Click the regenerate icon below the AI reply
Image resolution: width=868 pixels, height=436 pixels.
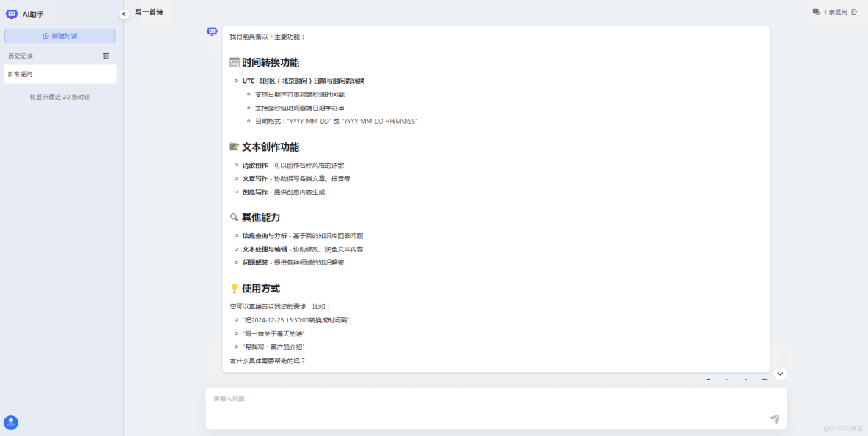pos(727,380)
